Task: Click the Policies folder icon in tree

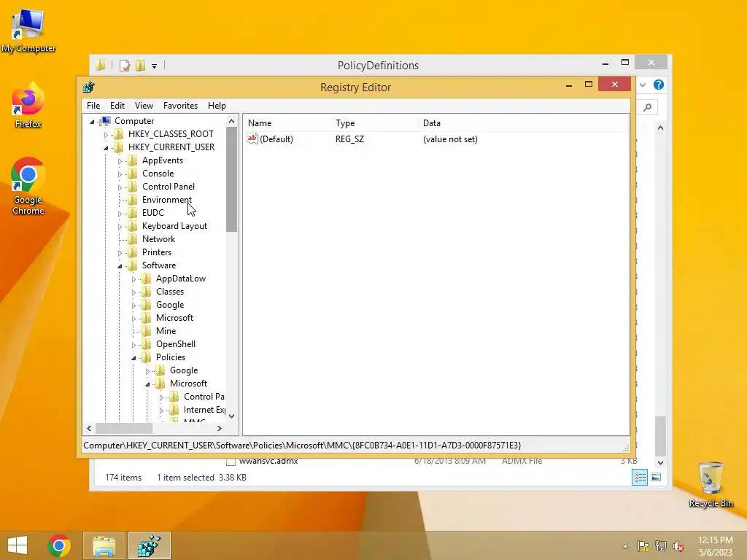Action: click(x=147, y=357)
